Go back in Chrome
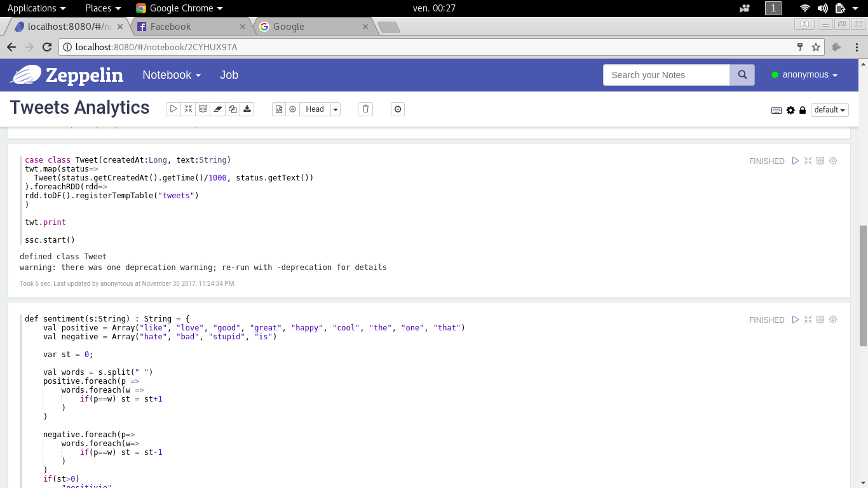The height and width of the screenshot is (488, 868). pyautogui.click(x=11, y=47)
